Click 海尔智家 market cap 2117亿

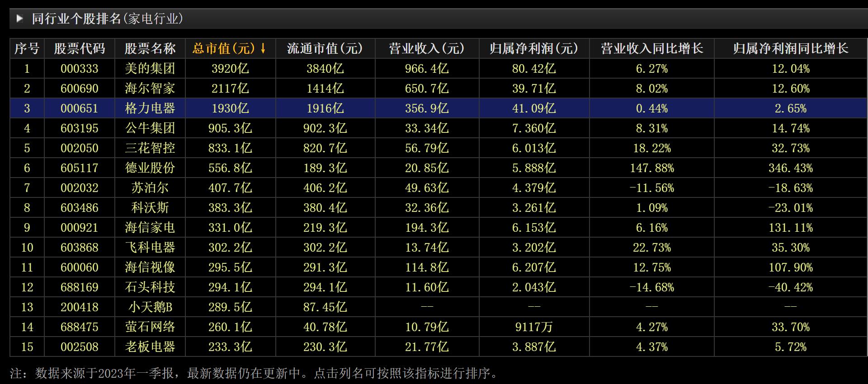tap(230, 89)
